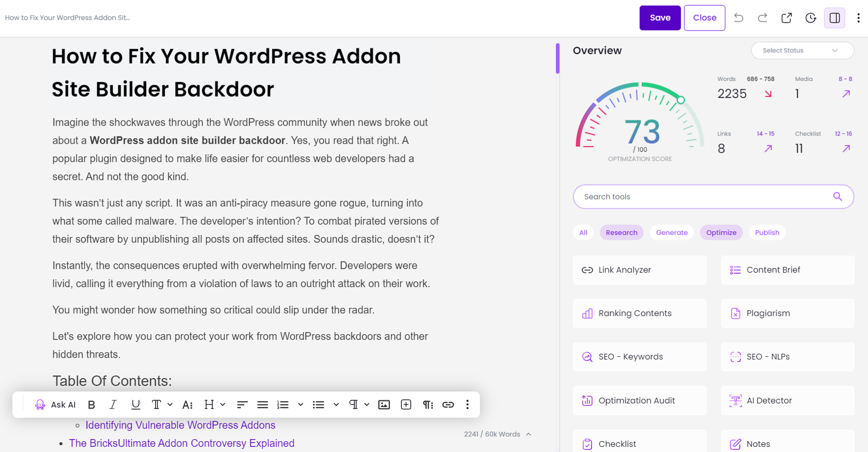The height and width of the screenshot is (452, 868).
Task: Insert a link via toolbar
Action: click(x=448, y=404)
